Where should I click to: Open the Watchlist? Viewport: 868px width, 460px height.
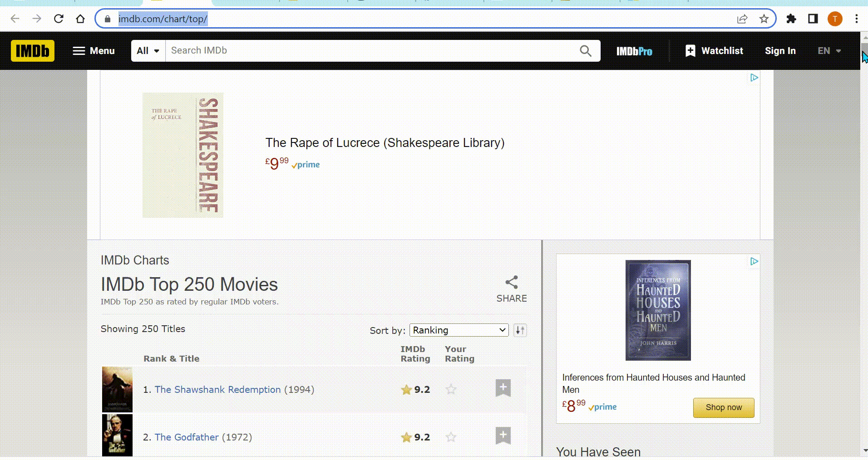pyautogui.click(x=714, y=51)
